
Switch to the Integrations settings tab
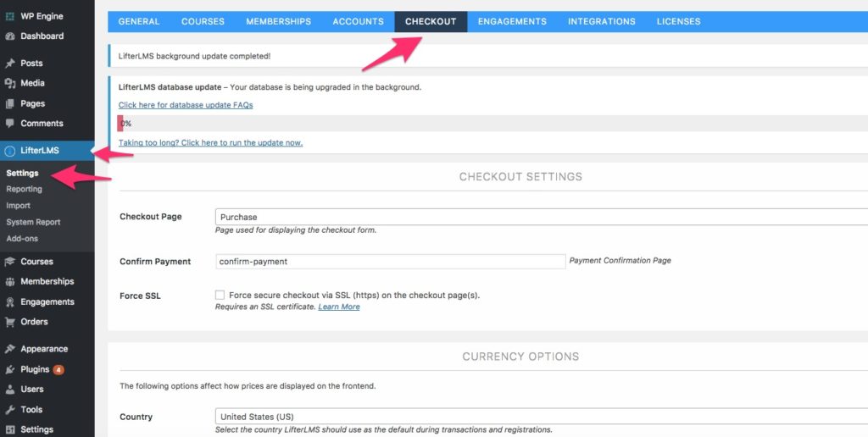tap(602, 21)
